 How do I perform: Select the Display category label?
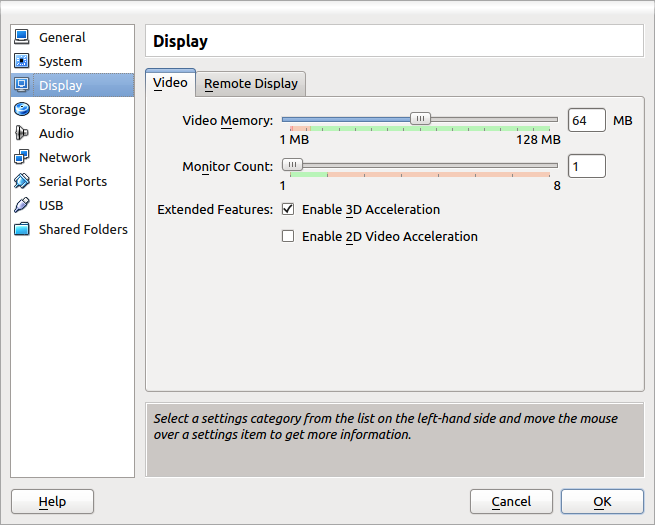[x=61, y=85]
